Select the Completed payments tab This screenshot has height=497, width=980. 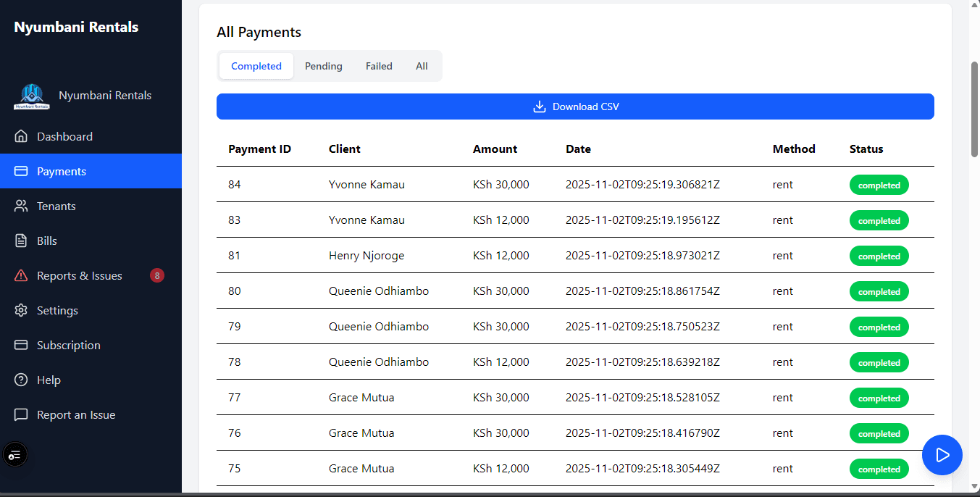pyautogui.click(x=256, y=66)
